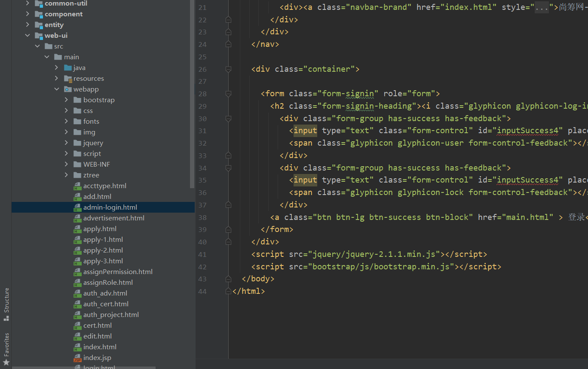Fold the form-group div at line 34
This screenshot has width=588, height=369.
pyautogui.click(x=228, y=168)
